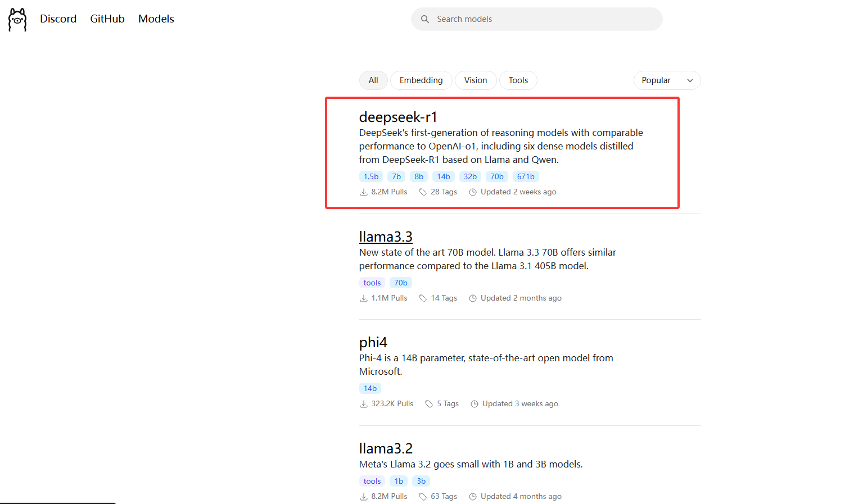Image resolution: width=845 pixels, height=504 pixels.
Task: Click download icon beside llama3.2 8.2M Pulls
Action: click(x=364, y=497)
